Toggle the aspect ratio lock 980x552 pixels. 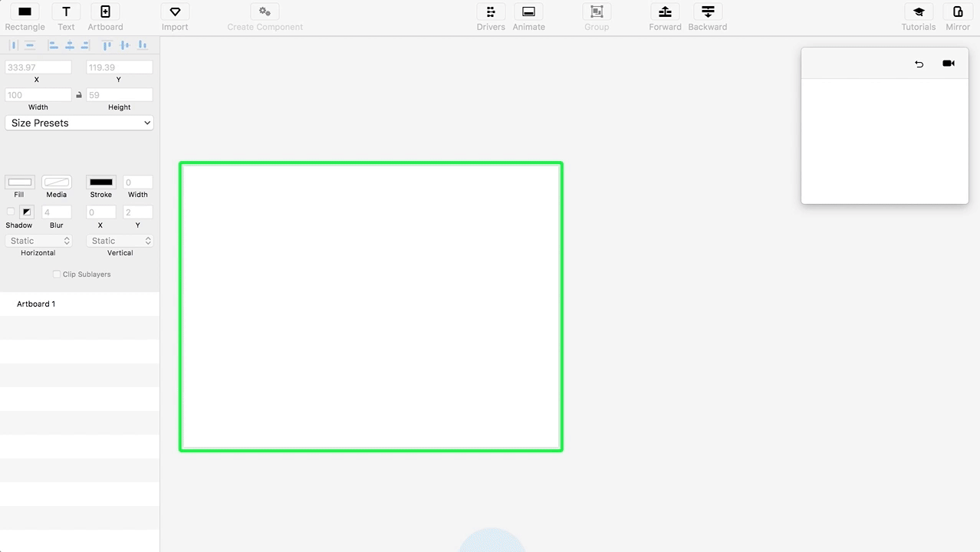78,95
